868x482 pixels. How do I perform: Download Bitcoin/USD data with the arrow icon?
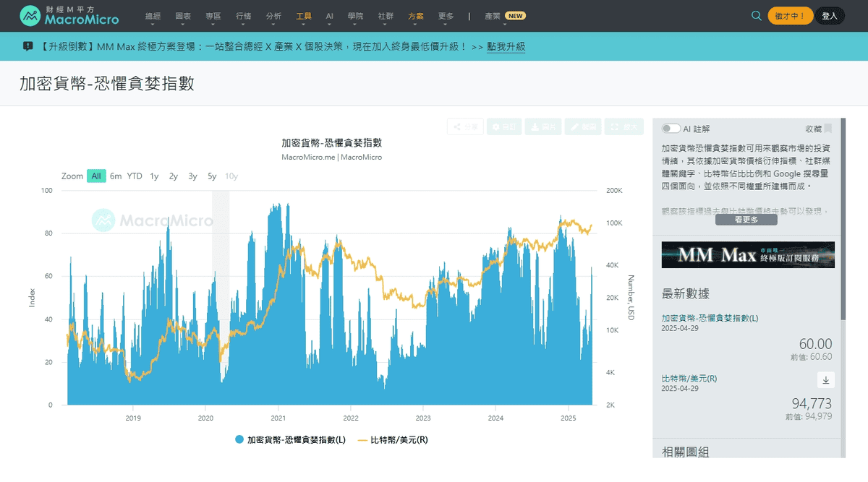click(826, 379)
